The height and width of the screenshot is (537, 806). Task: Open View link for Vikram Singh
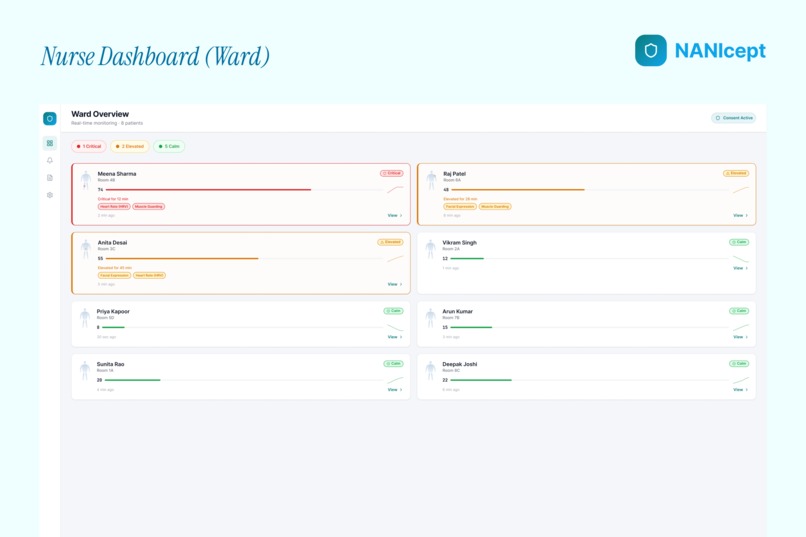click(740, 268)
